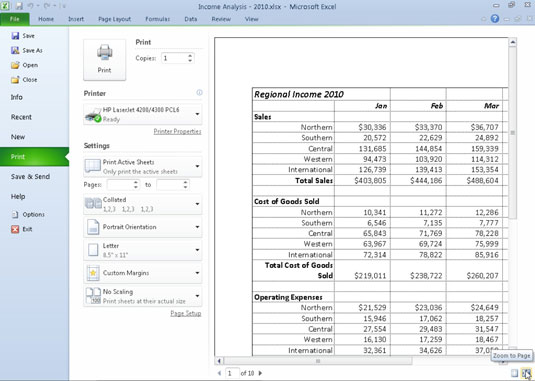Expand the Letter paper size dropdown
This screenshot has height=381, width=535.
197,250
